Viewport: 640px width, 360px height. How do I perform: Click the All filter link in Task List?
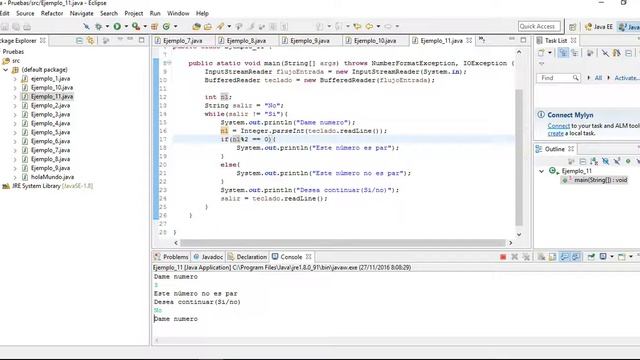coord(598,78)
